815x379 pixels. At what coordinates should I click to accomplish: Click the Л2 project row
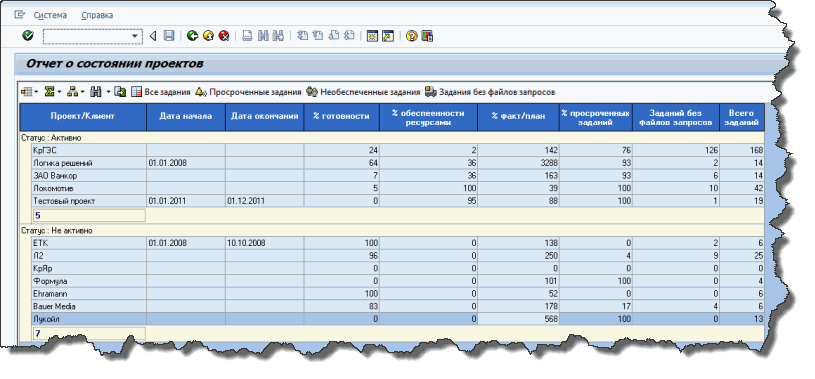click(x=398, y=255)
